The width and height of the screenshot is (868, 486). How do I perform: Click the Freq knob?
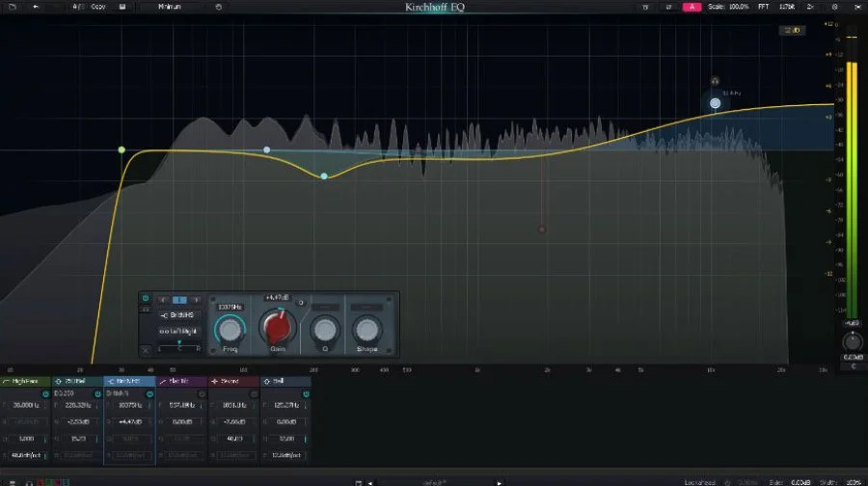tap(230, 330)
